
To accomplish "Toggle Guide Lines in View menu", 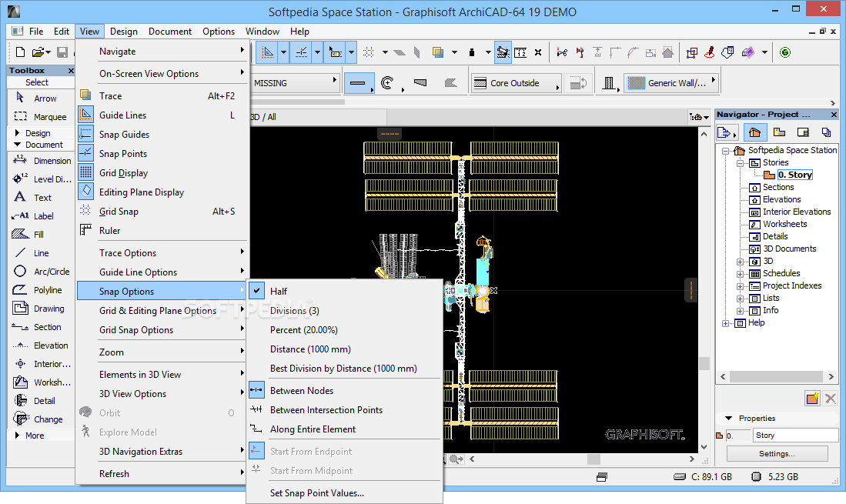I will 162,115.
